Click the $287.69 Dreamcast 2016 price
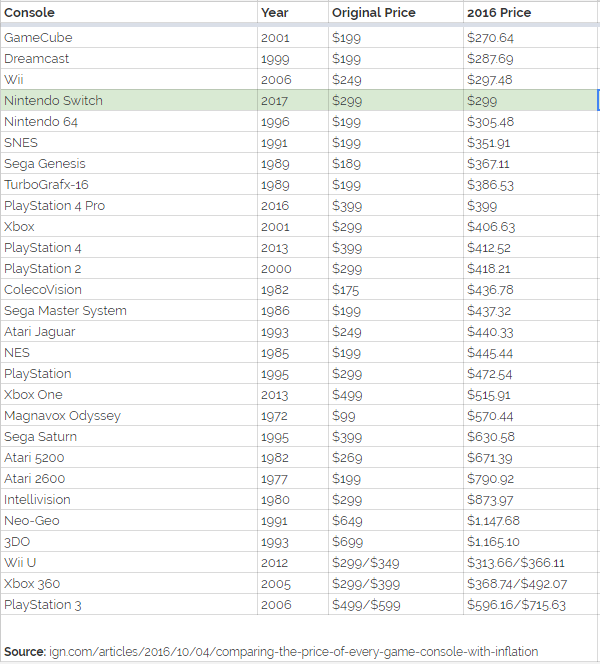This screenshot has height=664, width=600. pos(530,58)
